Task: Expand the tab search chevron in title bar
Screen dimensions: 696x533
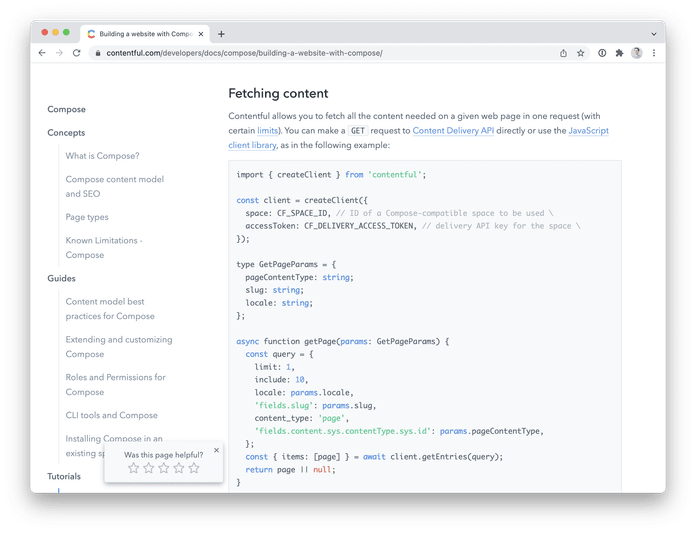Action: pos(653,33)
